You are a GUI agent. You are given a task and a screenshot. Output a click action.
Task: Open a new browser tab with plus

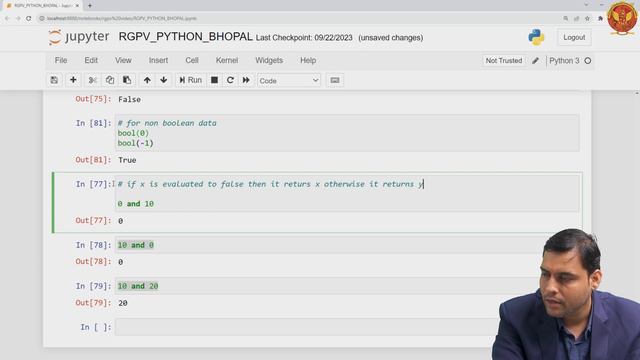[x=90, y=6]
